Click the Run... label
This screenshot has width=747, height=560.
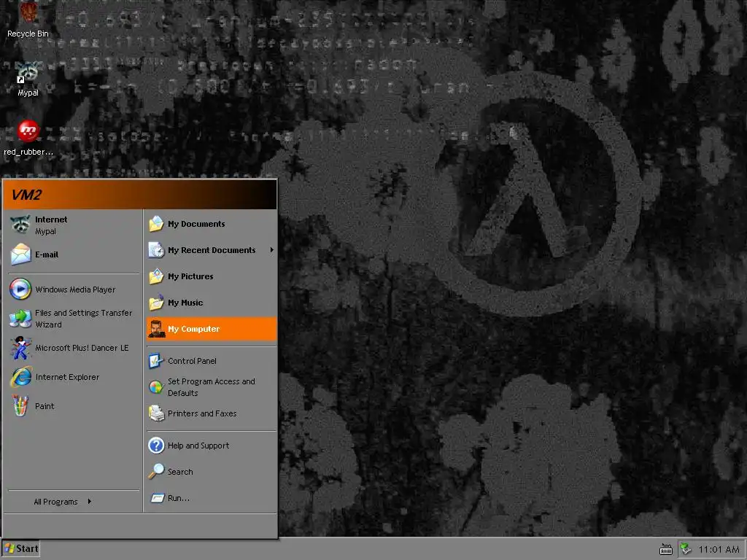pos(179,498)
